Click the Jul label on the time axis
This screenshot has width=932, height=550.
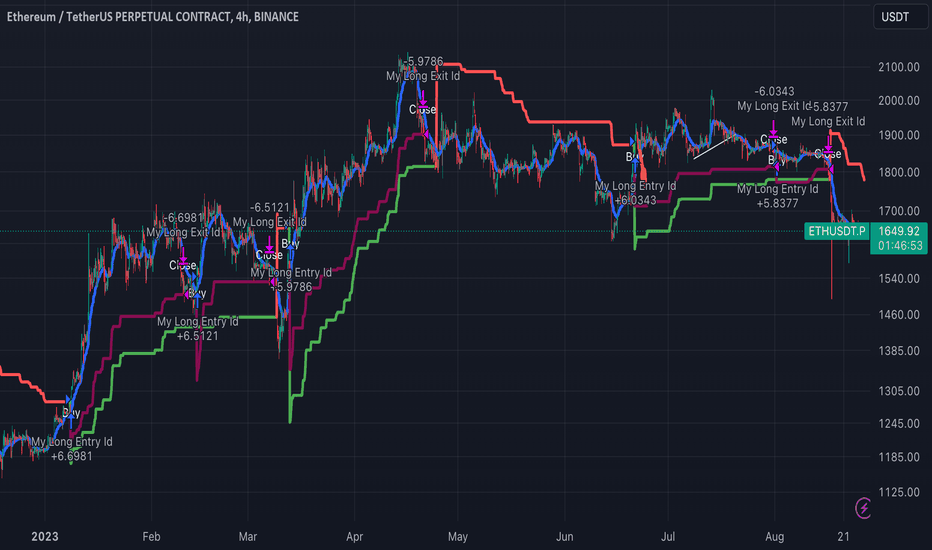[x=667, y=537]
